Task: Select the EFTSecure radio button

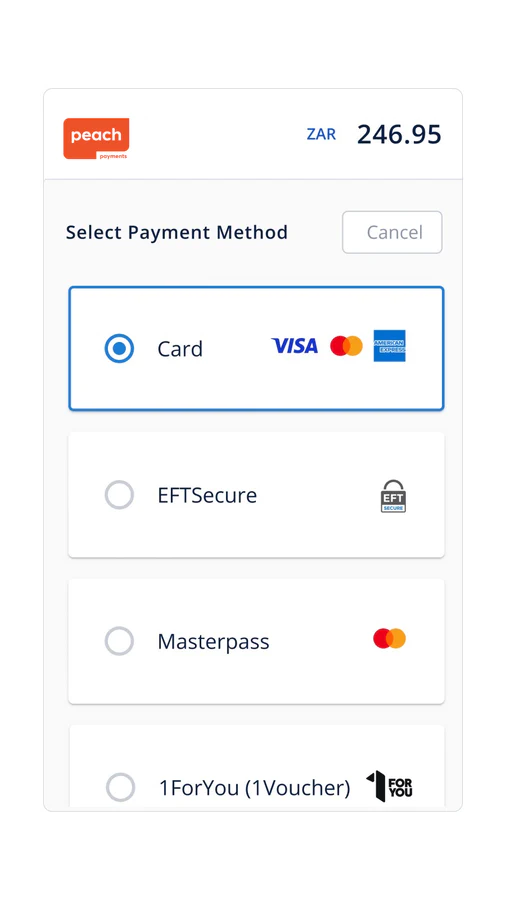Action: tap(119, 495)
